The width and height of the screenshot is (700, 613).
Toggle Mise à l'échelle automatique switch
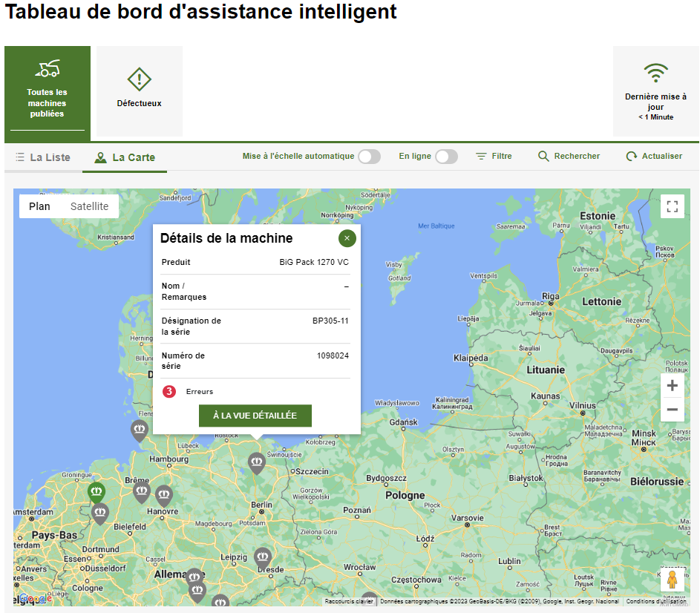369,157
